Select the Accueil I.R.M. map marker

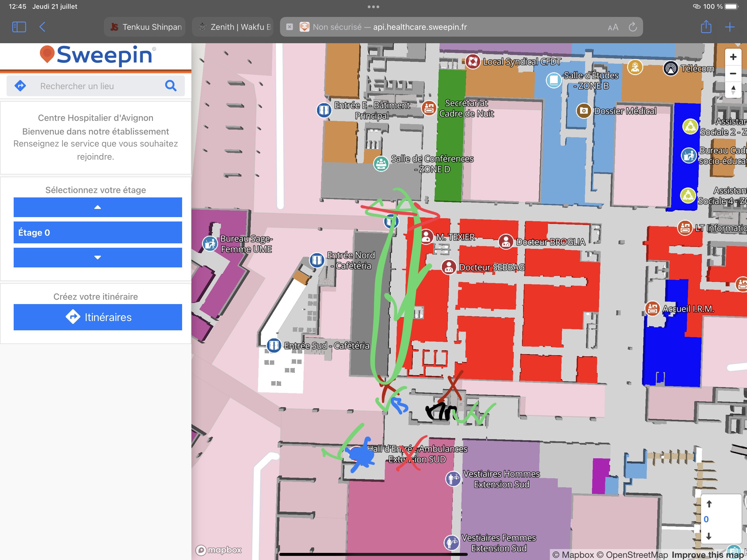click(652, 308)
